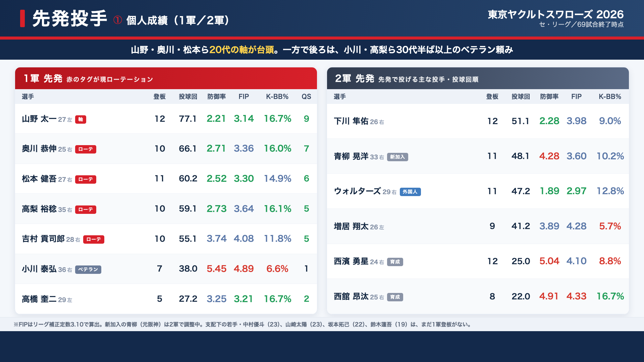Click 青柳 晃洋's ERA value 4.28

pyautogui.click(x=549, y=156)
